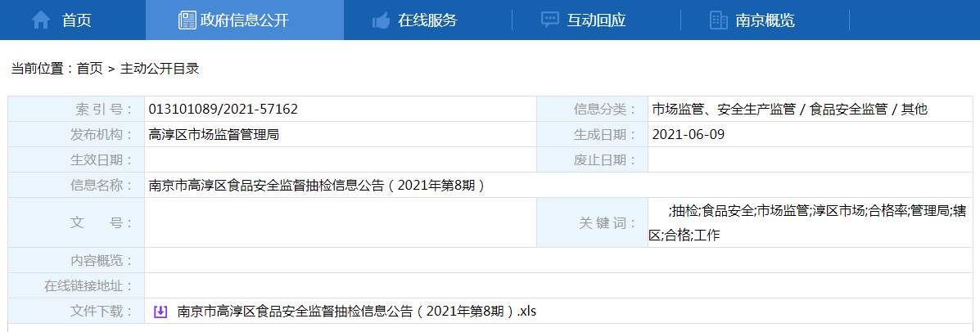Screen dimensions: 980x332
Task: Click the purple download icon beside the xls file
Action: click(x=160, y=312)
